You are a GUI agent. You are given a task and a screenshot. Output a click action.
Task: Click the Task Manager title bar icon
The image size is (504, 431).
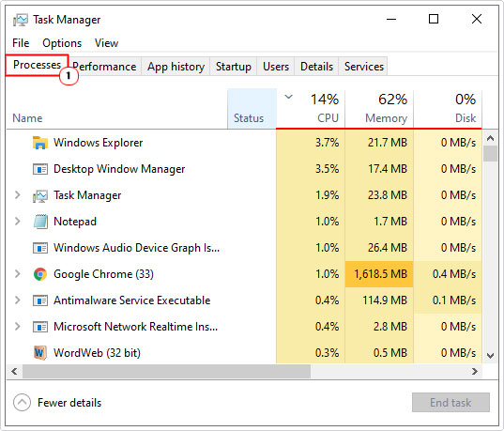tap(21, 20)
